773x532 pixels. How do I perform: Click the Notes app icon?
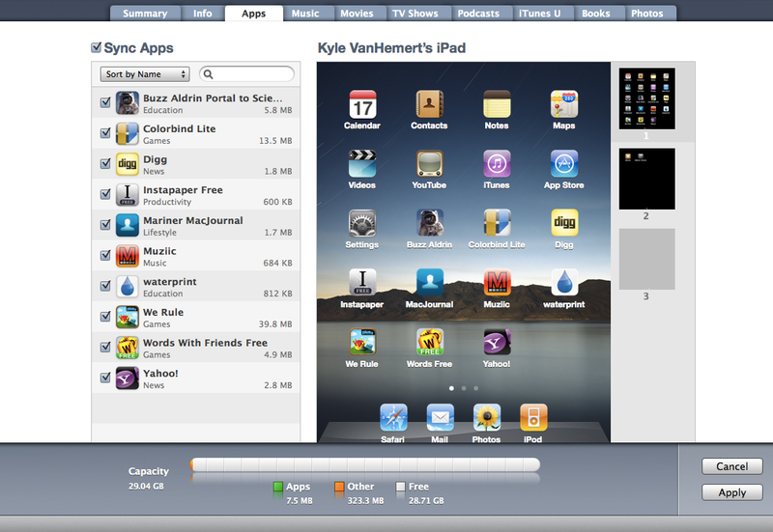[x=497, y=104]
